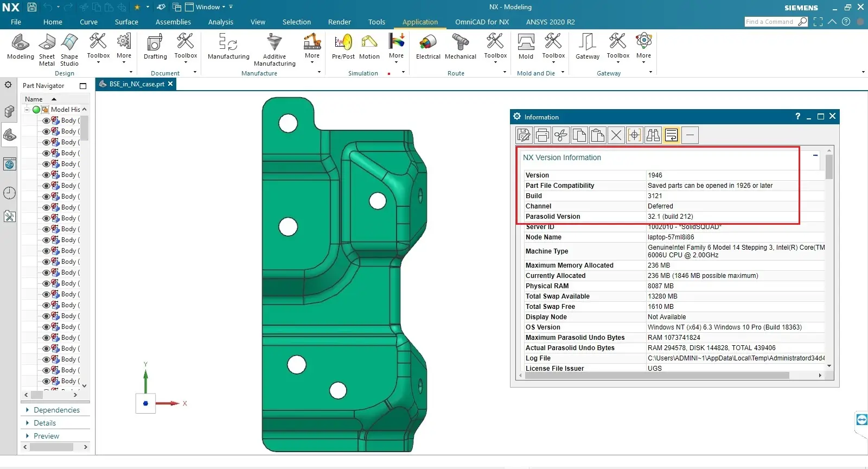Open the Assembly Navigator resource tab

(9, 111)
